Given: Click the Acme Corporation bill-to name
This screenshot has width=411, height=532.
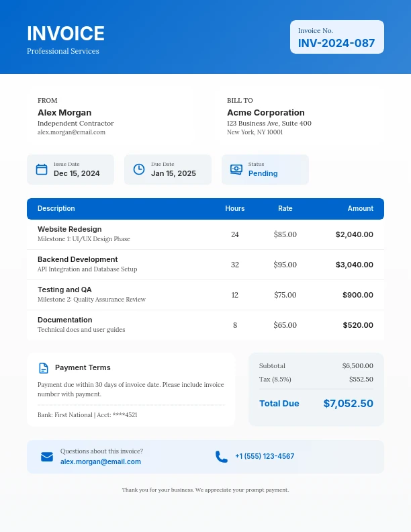Looking at the screenshot, I should tap(266, 113).
